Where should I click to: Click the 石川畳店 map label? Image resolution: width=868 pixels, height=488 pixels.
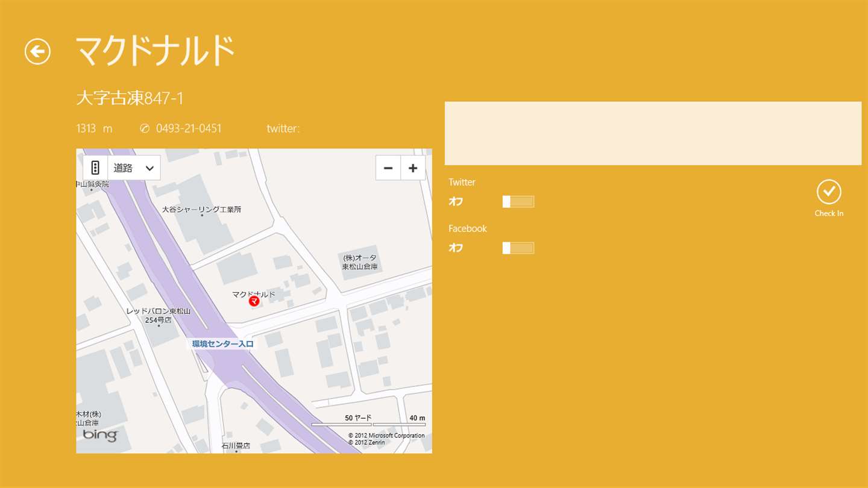[x=236, y=446]
